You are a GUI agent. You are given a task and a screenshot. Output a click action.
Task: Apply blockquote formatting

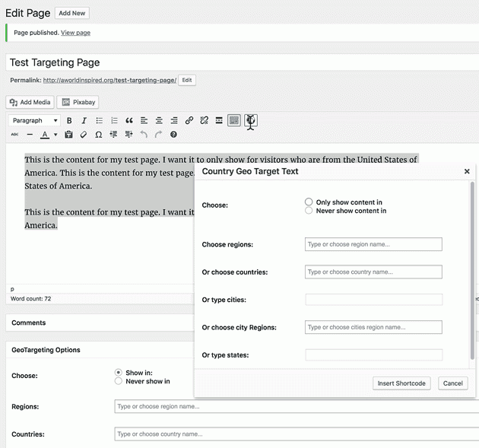coord(129,121)
